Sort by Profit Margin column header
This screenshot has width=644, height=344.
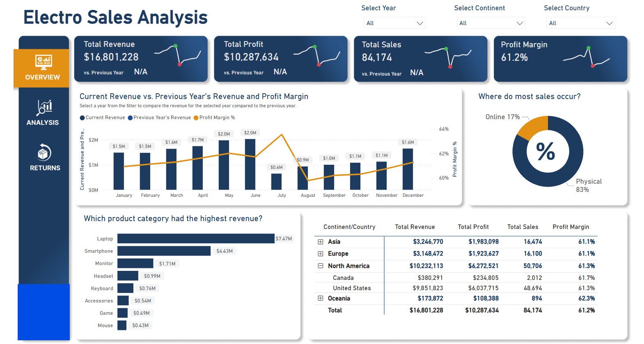click(571, 227)
